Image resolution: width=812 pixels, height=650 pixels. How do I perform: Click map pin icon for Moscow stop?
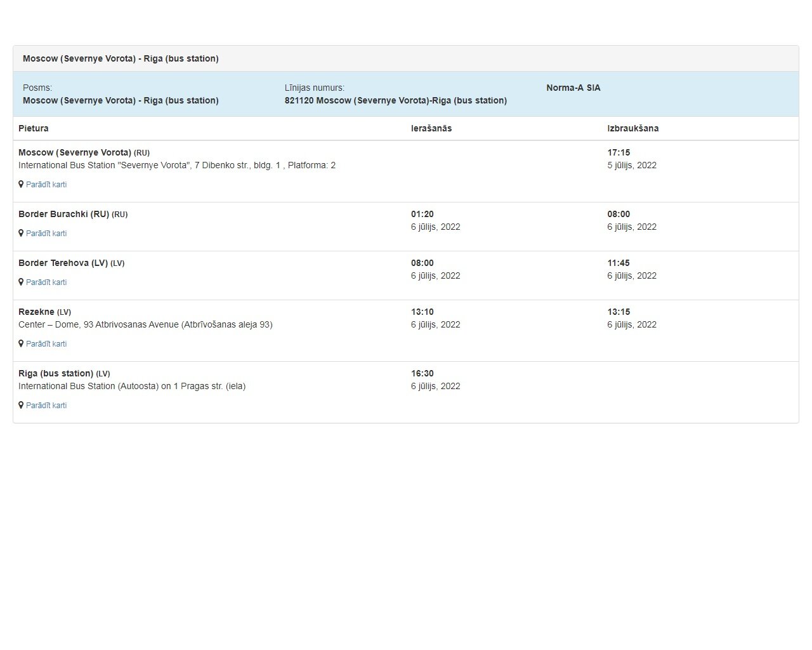pos(21,184)
